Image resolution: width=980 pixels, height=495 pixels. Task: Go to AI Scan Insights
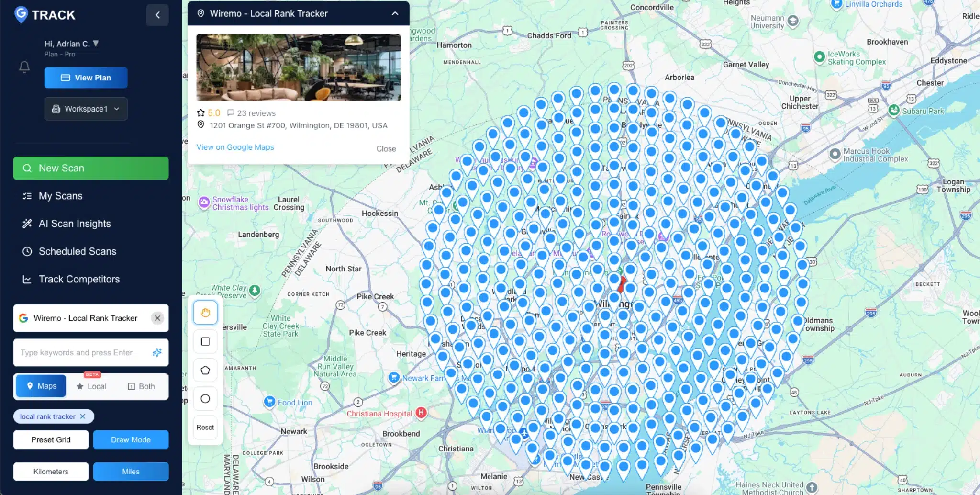[x=74, y=224]
